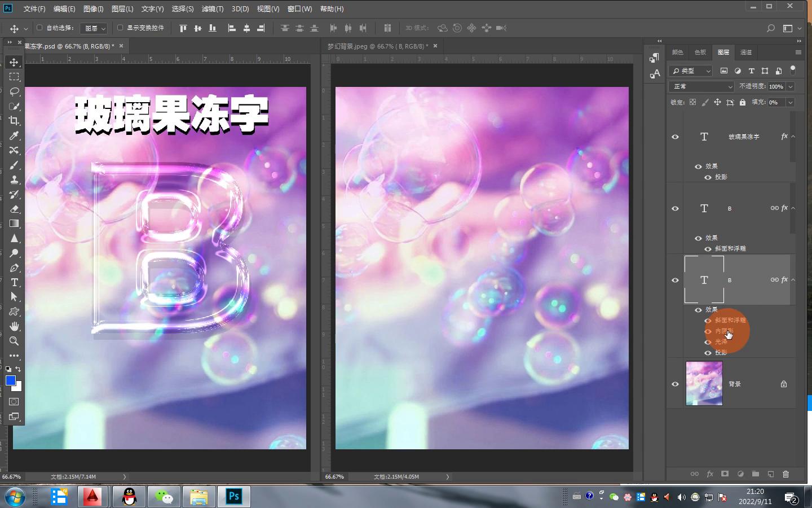This screenshot has width=812, height=508.
Task: Select the Crop tool
Action: click(x=14, y=121)
